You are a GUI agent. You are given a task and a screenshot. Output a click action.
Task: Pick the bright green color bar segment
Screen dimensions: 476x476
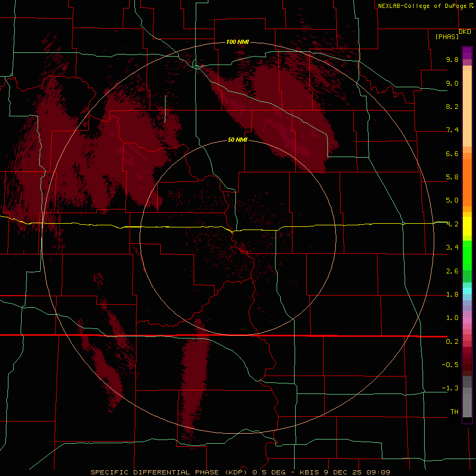tap(467, 255)
